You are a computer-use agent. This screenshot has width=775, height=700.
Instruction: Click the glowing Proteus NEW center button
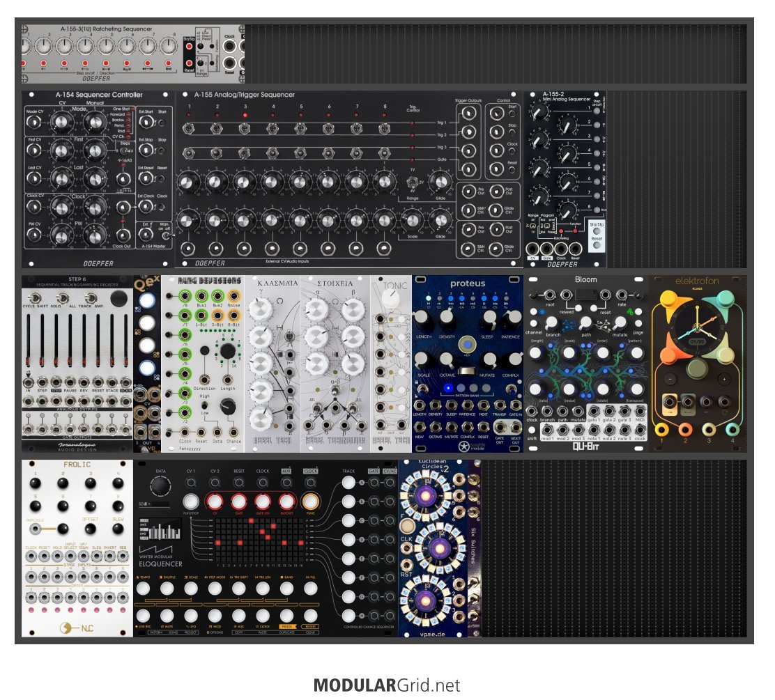pos(467,344)
